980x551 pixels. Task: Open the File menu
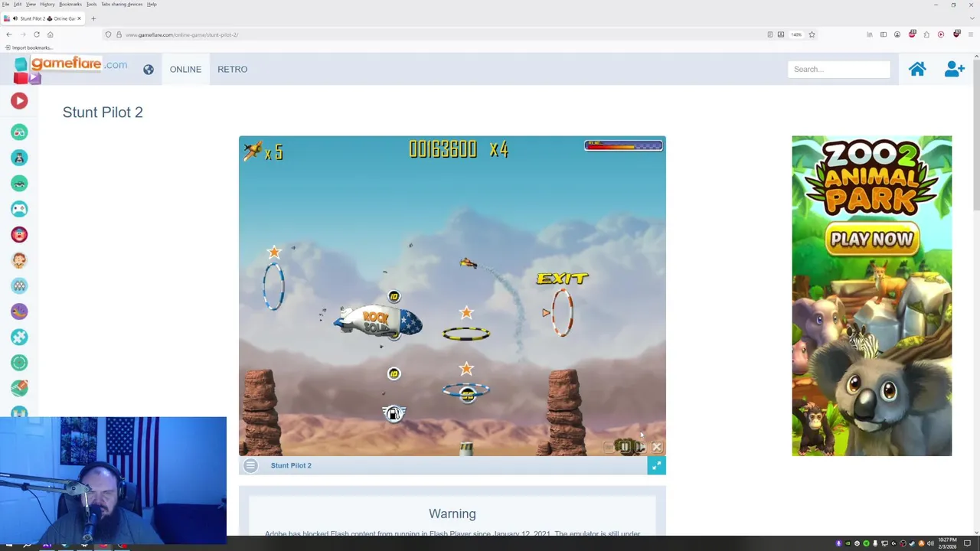[6, 5]
